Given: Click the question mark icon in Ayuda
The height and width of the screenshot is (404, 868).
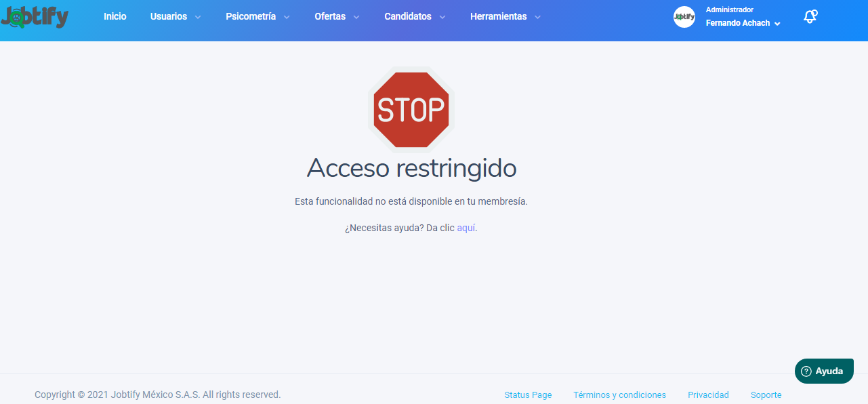Looking at the screenshot, I should 806,371.
